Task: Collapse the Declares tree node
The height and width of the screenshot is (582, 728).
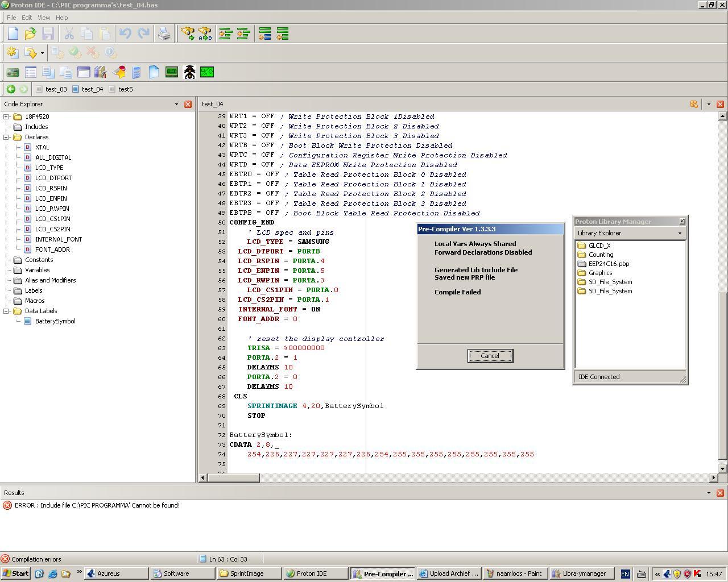Action: [6, 137]
